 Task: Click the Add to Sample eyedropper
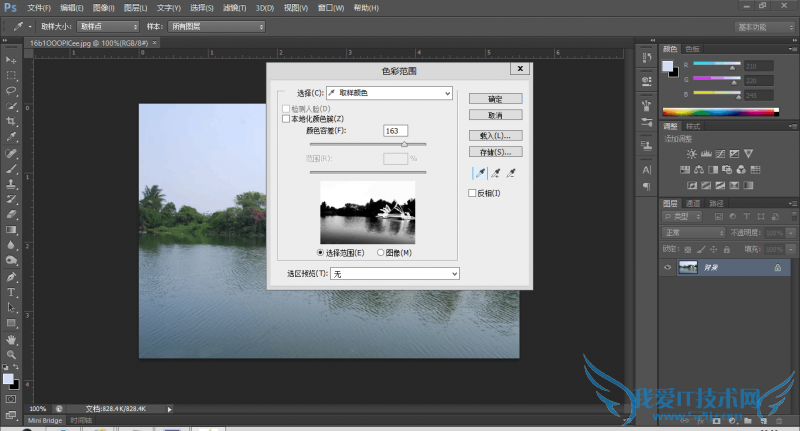pos(494,173)
